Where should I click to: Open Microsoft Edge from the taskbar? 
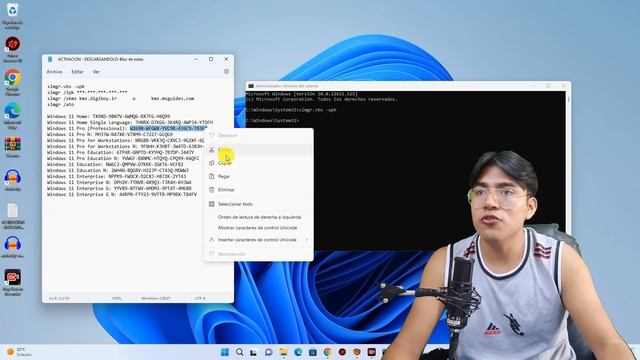pyautogui.click(x=298, y=352)
